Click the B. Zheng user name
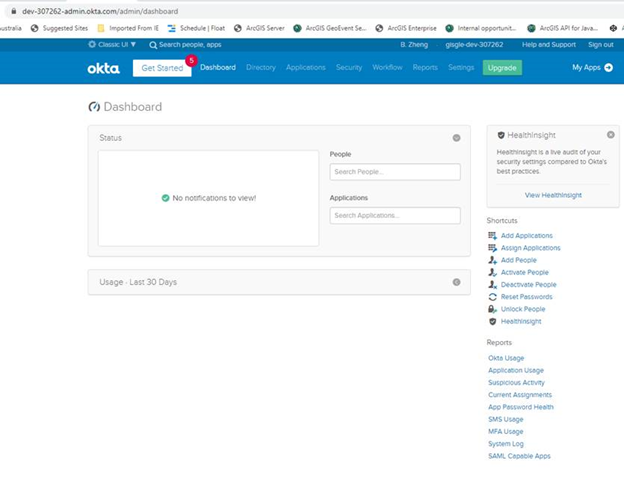Image resolution: width=624 pixels, height=478 pixels. click(x=414, y=45)
